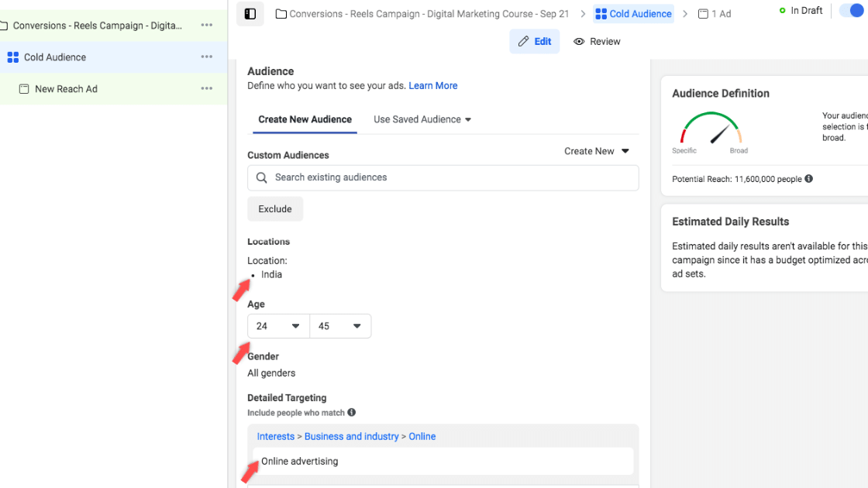Click the Exclude button below audience search
868x488 pixels.
[274, 208]
